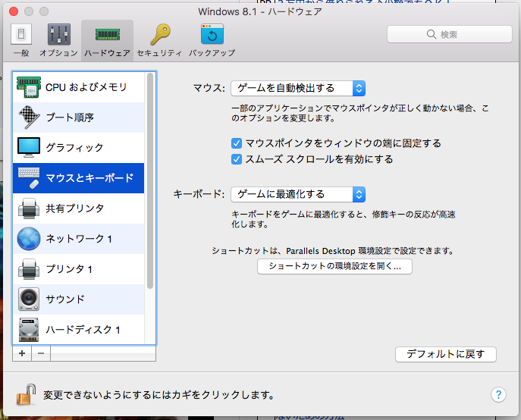Click ショートカットの環境設定を開く... button

coord(334,267)
